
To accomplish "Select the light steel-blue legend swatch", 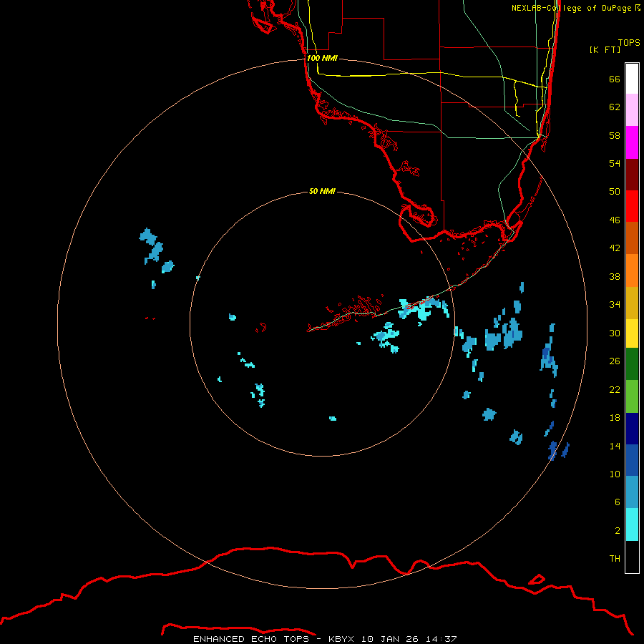I will coord(632,492).
